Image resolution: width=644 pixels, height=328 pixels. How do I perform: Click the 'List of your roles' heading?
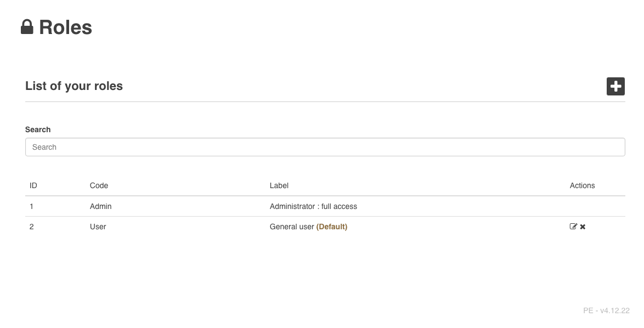74,86
